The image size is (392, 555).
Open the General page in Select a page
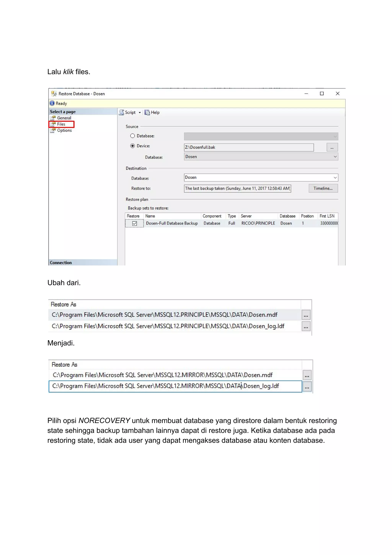coord(64,118)
